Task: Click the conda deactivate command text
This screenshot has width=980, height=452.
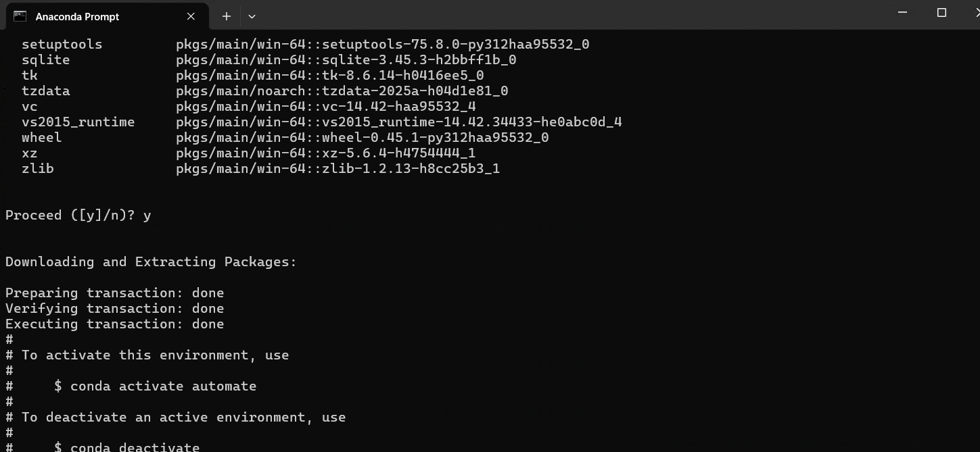Action: click(135, 447)
